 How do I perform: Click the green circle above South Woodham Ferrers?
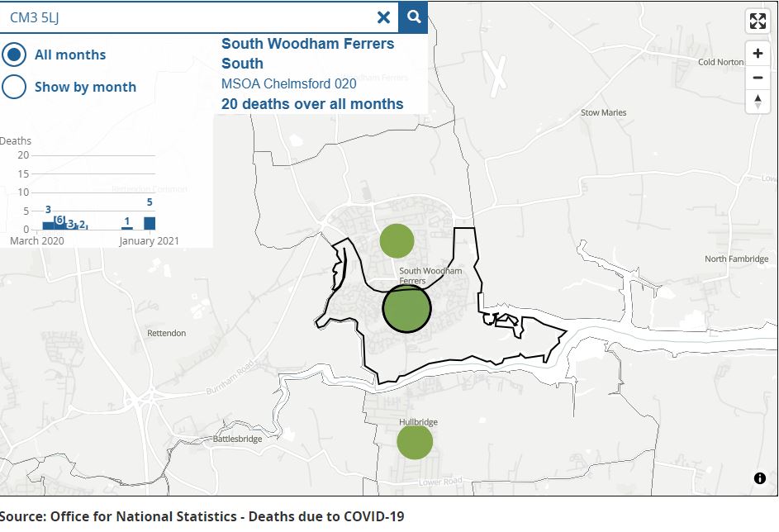(x=397, y=240)
